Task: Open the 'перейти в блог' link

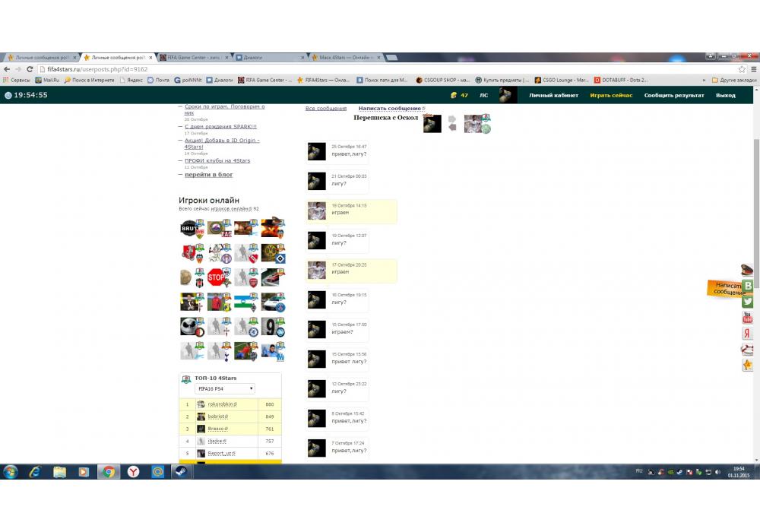Action: pos(208,175)
